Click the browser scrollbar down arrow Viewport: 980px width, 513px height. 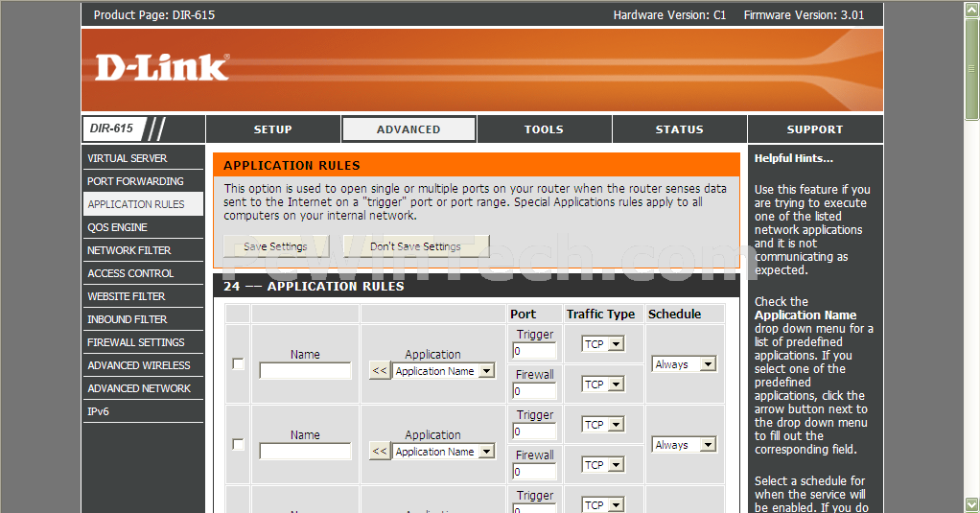(972, 505)
